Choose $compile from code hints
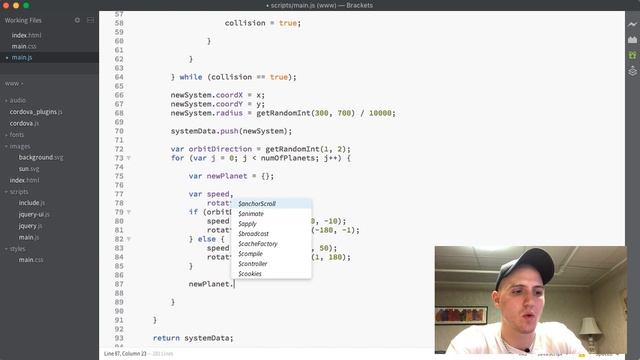640x360 pixels. (271, 253)
